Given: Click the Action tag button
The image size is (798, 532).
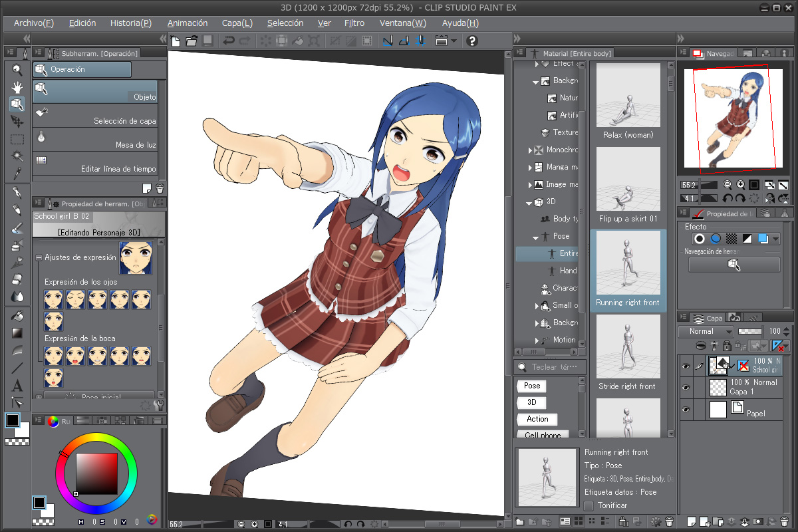Looking at the screenshot, I should (x=537, y=419).
